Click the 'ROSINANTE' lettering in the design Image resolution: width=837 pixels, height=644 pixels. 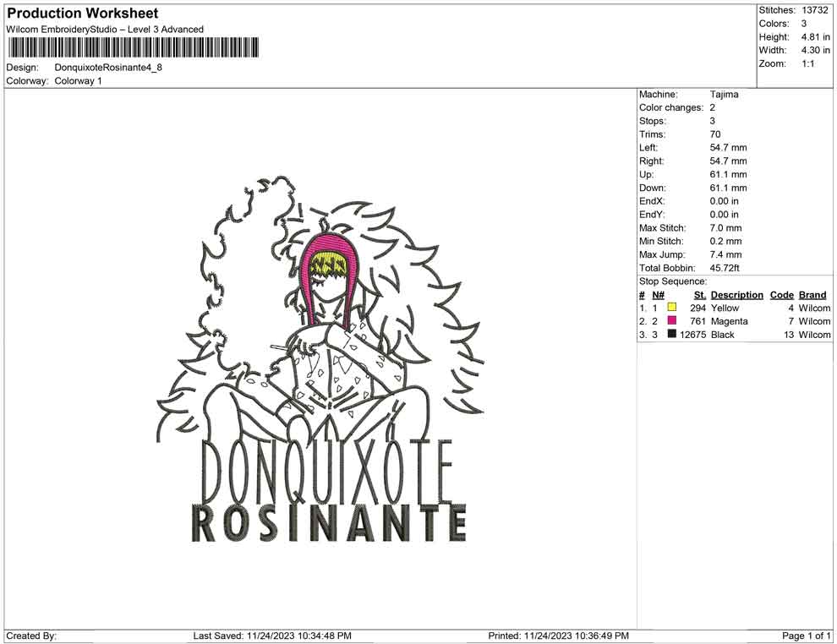(329, 523)
